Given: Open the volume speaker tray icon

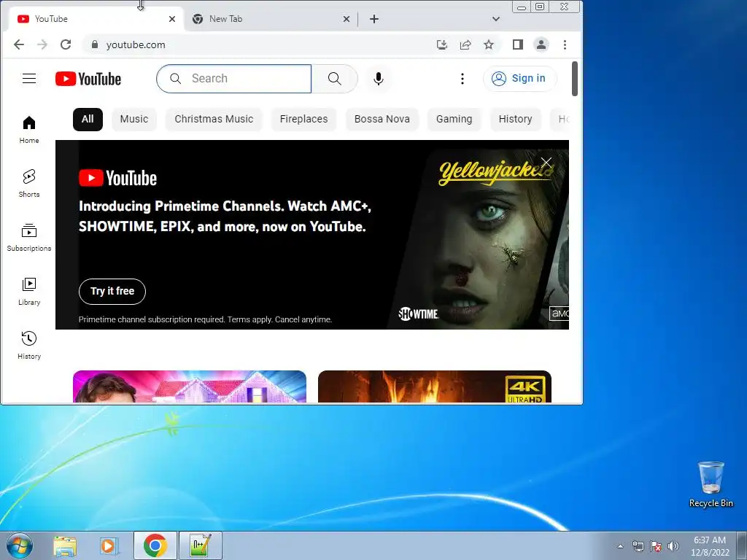Looking at the screenshot, I should point(673,546).
